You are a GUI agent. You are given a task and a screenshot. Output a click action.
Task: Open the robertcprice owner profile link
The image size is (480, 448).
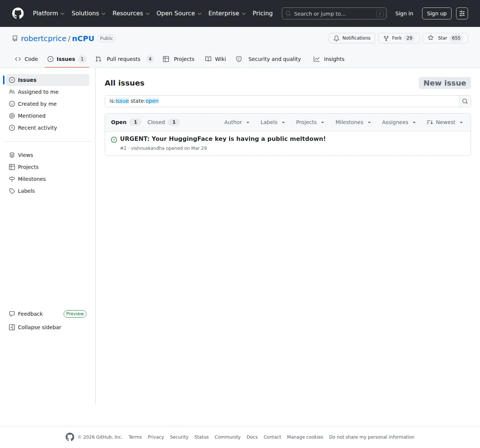pyautogui.click(x=44, y=38)
